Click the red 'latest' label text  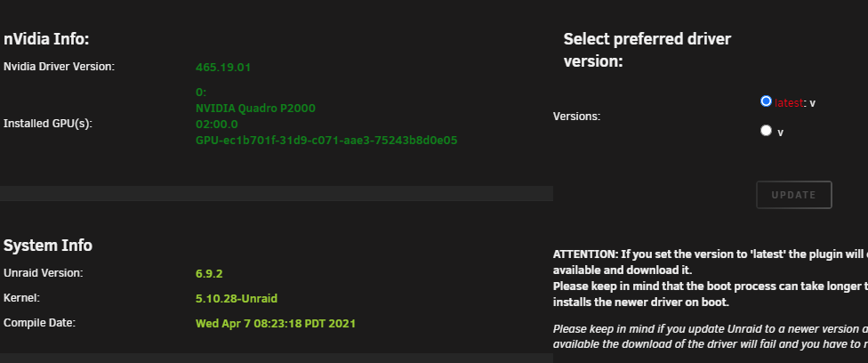788,102
